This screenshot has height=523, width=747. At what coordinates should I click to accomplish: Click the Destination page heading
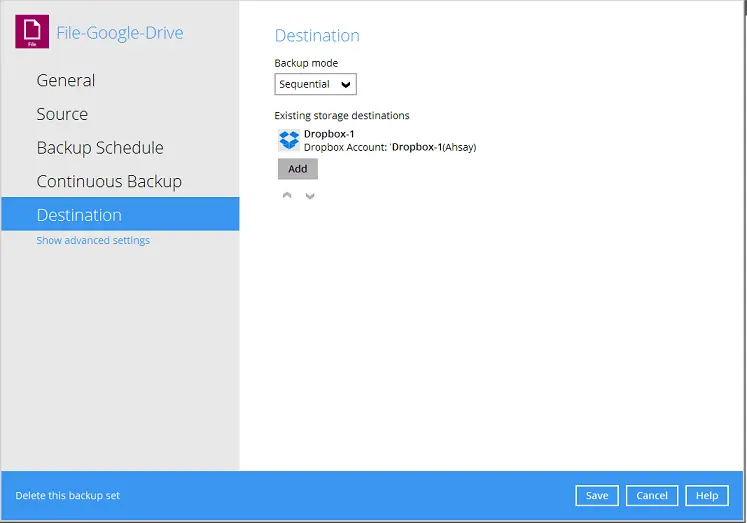[317, 36]
